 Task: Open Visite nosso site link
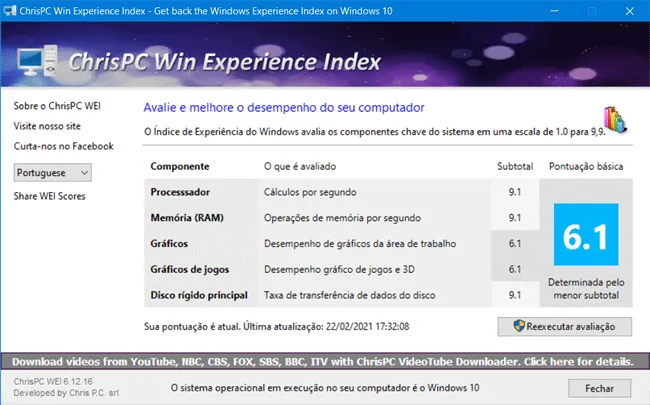[x=47, y=126]
